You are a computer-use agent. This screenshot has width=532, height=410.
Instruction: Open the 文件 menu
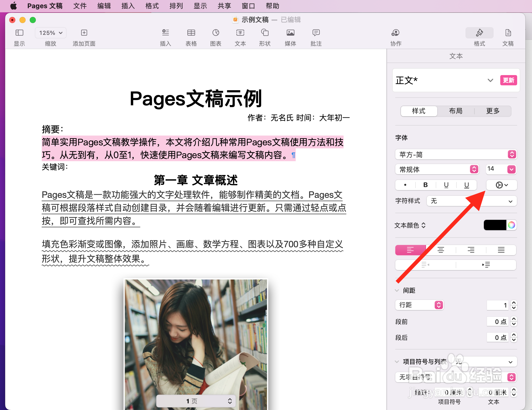point(80,6)
